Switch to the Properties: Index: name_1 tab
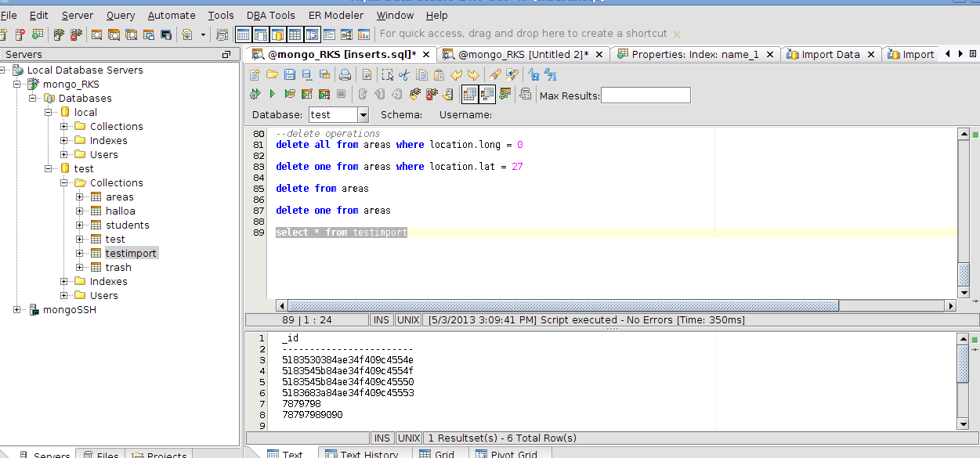Viewport: 980px width, 458px height. [x=694, y=55]
